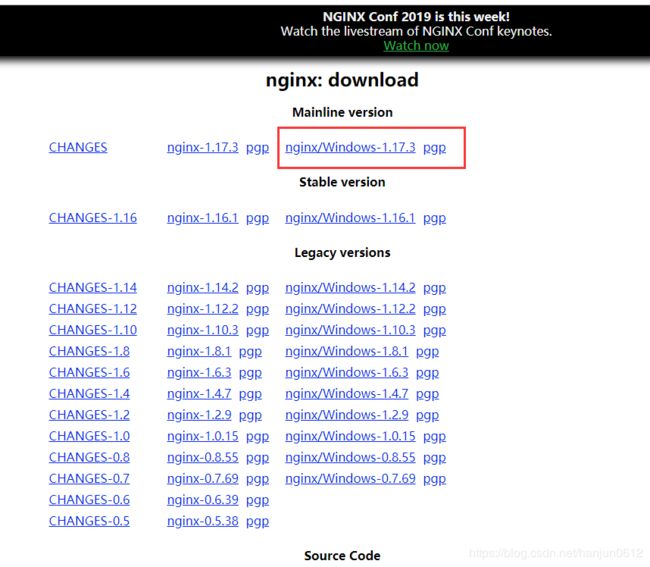Download nginx-0.5.38 source
Image resolution: width=650 pixels, height=567 pixels.
coord(203,521)
